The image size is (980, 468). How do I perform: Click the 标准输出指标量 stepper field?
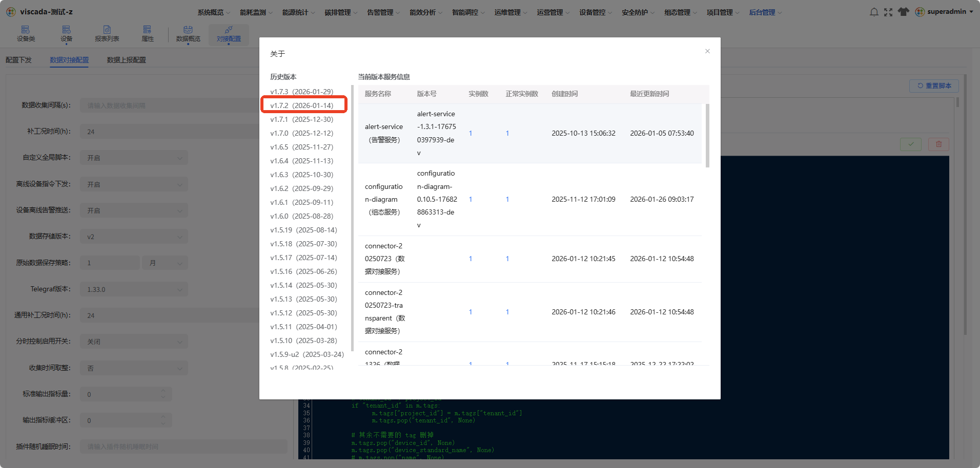(x=126, y=394)
